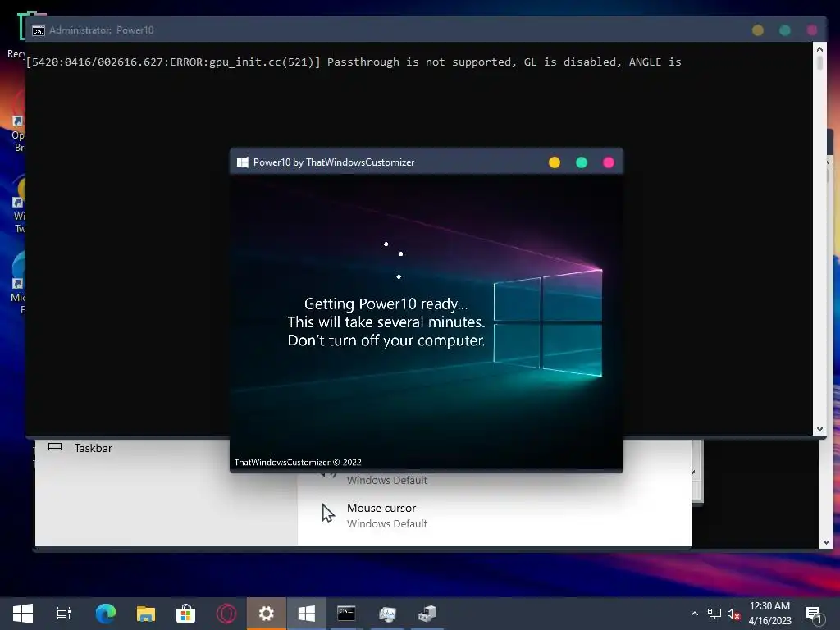Open File Explorer from the taskbar
This screenshot has width=840, height=630.
(x=146, y=614)
